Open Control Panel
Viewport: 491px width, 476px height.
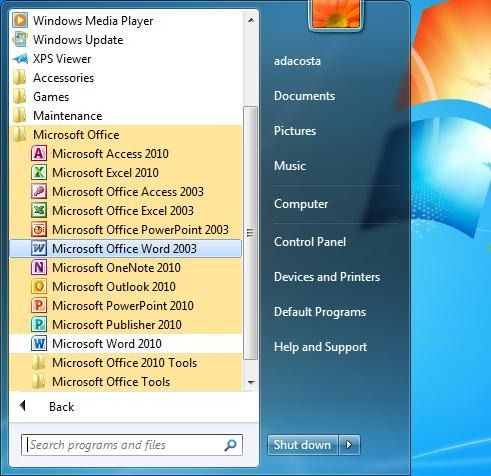coord(310,242)
